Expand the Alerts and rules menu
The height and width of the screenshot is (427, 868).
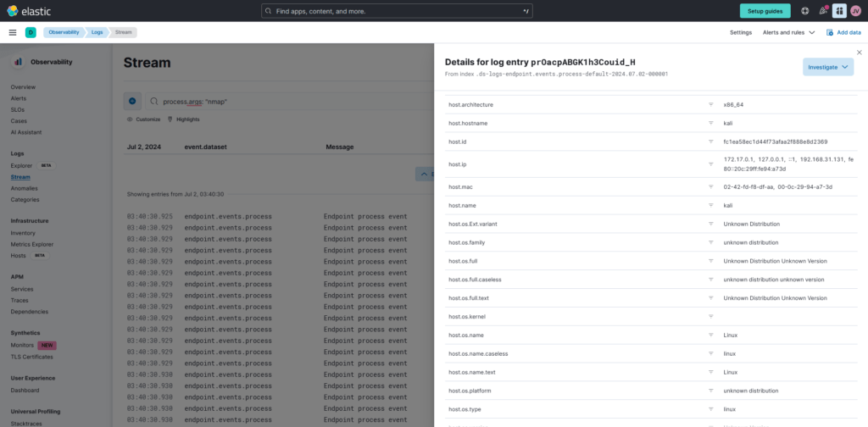[788, 33]
